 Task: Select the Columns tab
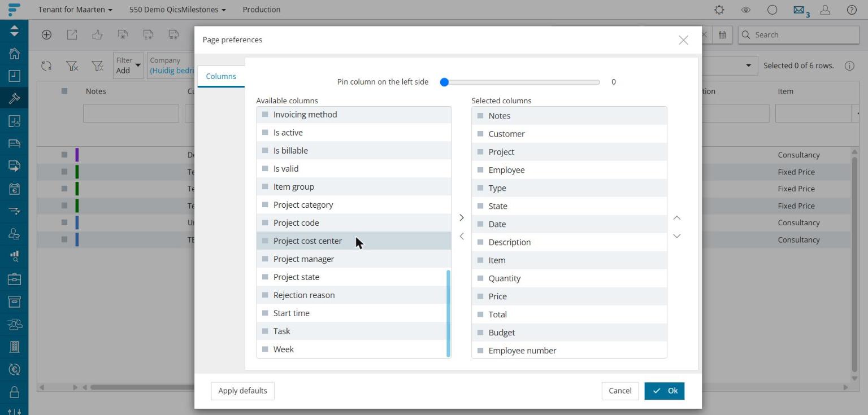coord(221,77)
